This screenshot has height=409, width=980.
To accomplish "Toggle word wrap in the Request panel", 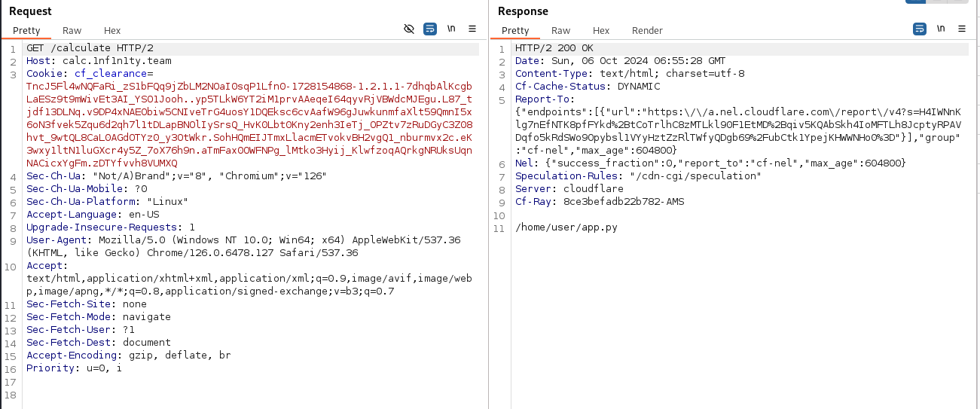I will [430, 29].
